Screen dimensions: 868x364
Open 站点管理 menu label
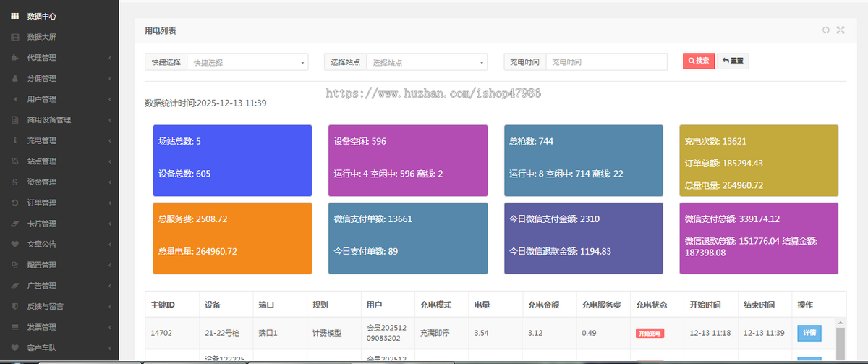(x=41, y=161)
